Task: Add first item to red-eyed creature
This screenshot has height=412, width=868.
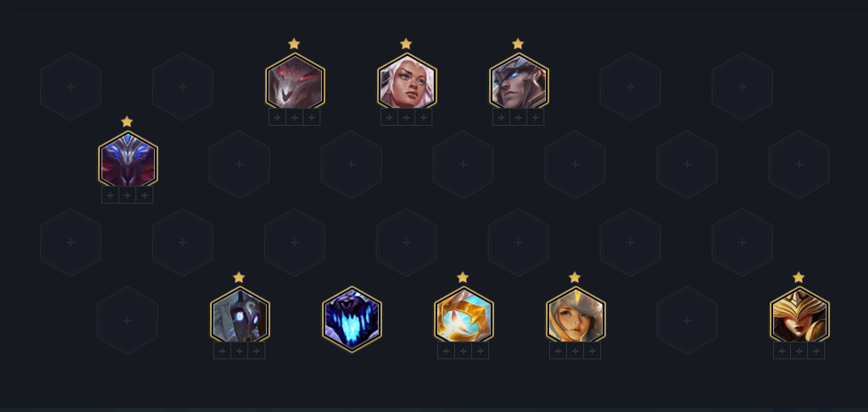Action: click(x=277, y=117)
